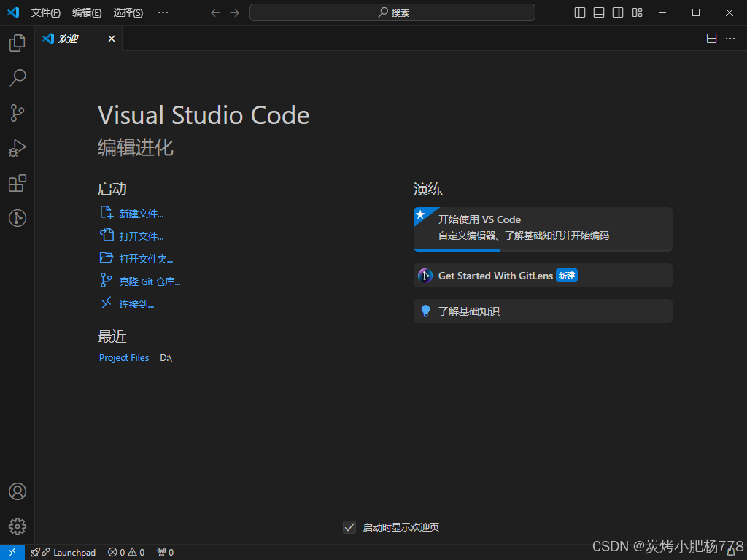Go back using the left arrow
Image resolution: width=747 pixels, height=560 pixels.
(x=215, y=13)
